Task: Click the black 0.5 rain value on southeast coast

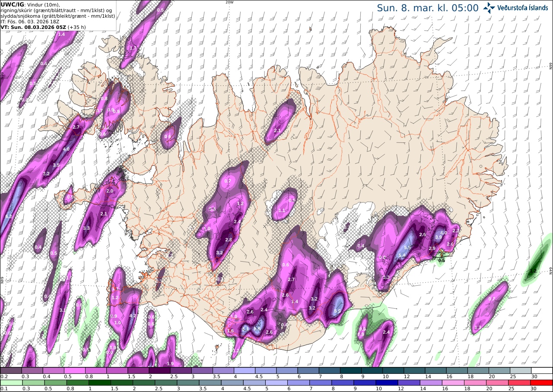Action: pos(442,261)
